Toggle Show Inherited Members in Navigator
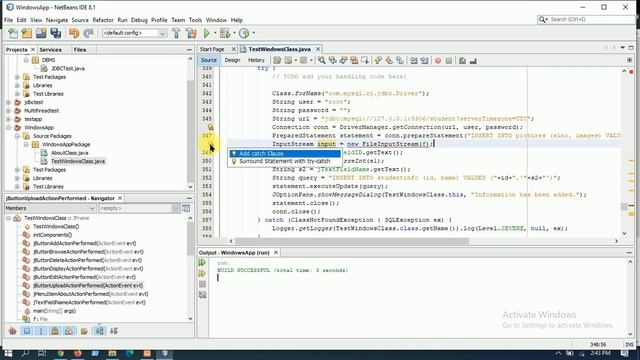 [x=13, y=331]
